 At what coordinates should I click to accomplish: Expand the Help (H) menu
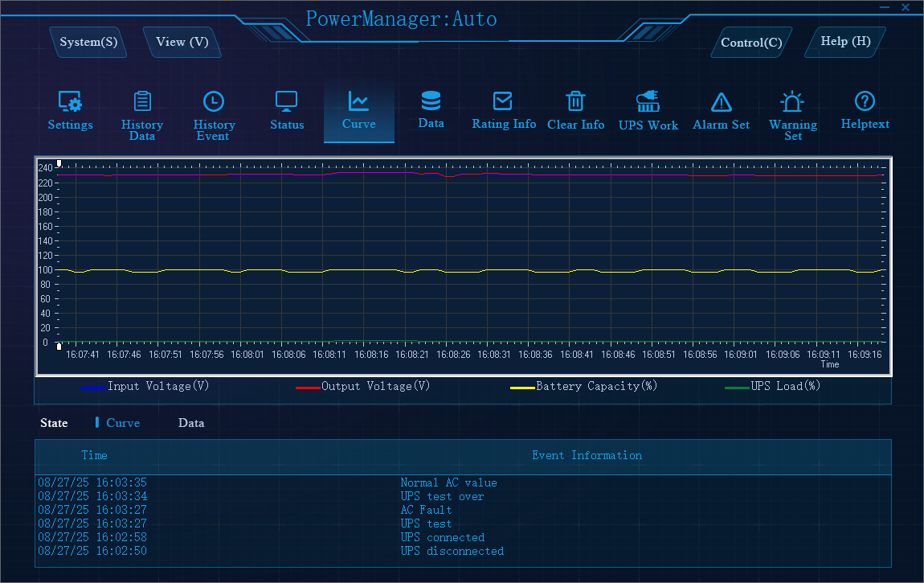(x=845, y=41)
